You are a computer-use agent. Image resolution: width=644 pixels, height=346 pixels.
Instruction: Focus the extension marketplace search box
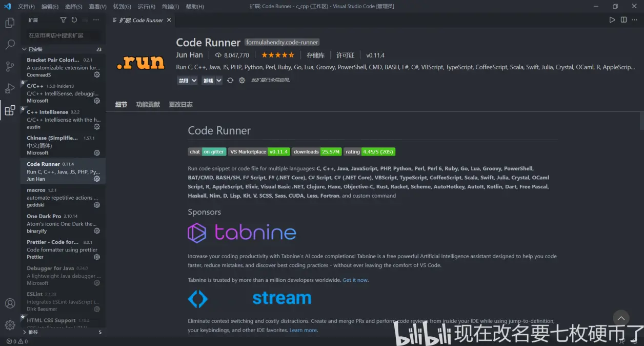point(64,35)
